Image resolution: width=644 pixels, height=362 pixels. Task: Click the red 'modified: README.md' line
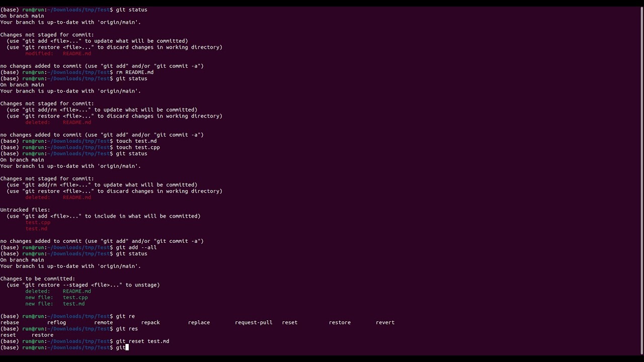[58, 53]
